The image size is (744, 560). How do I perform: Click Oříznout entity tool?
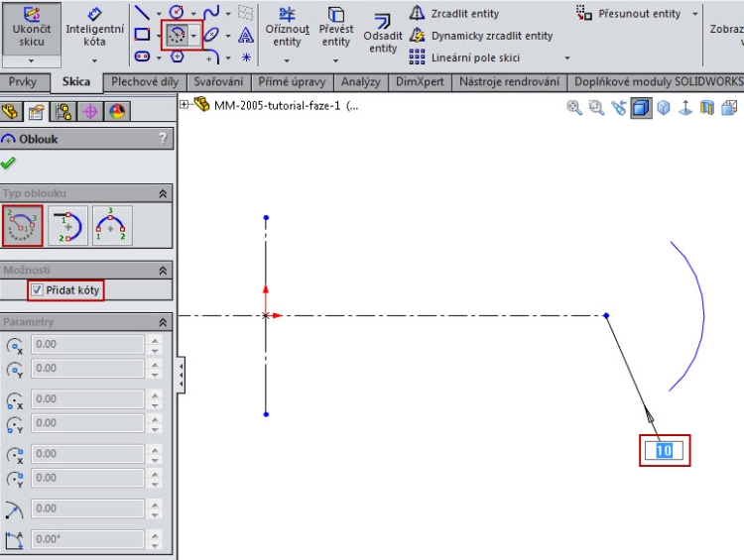(287, 28)
